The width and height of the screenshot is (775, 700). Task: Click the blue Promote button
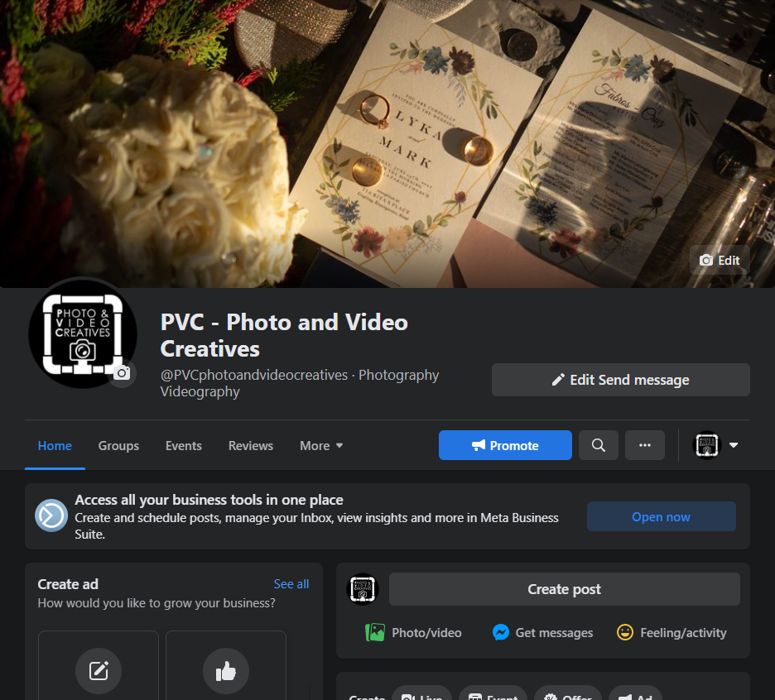(x=505, y=445)
